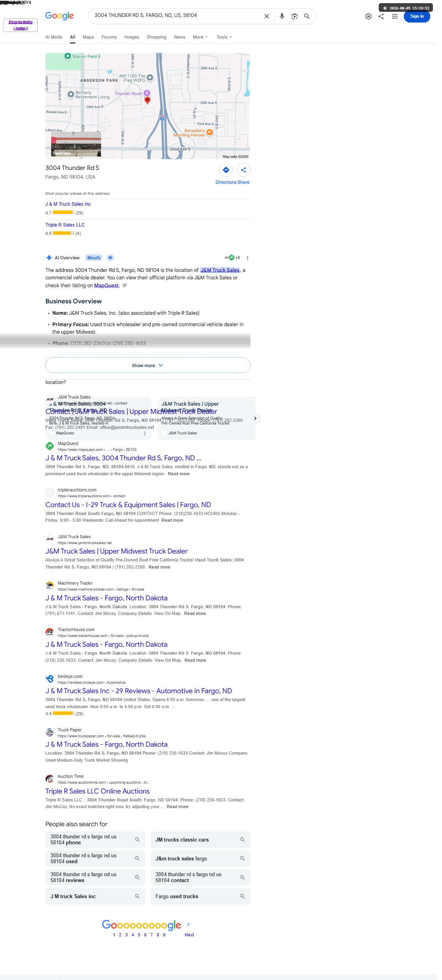The height and width of the screenshot is (980, 442).
Task: Expand AI Overview with Show more
Action: point(148,365)
